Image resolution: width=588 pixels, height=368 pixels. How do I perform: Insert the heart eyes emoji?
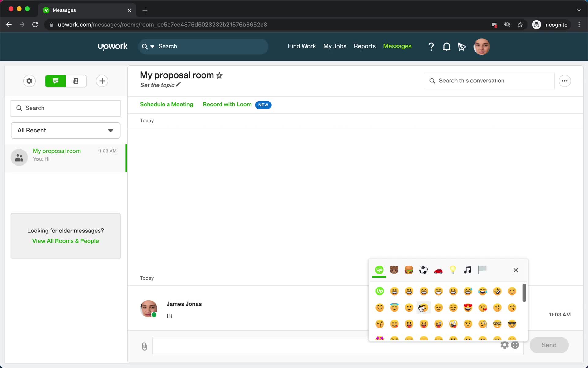[x=468, y=308]
